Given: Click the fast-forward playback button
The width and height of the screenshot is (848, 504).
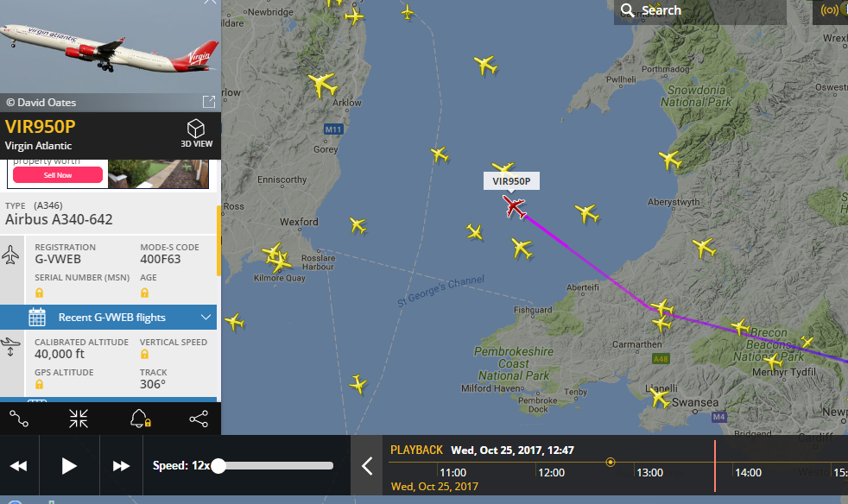Looking at the screenshot, I should (121, 466).
